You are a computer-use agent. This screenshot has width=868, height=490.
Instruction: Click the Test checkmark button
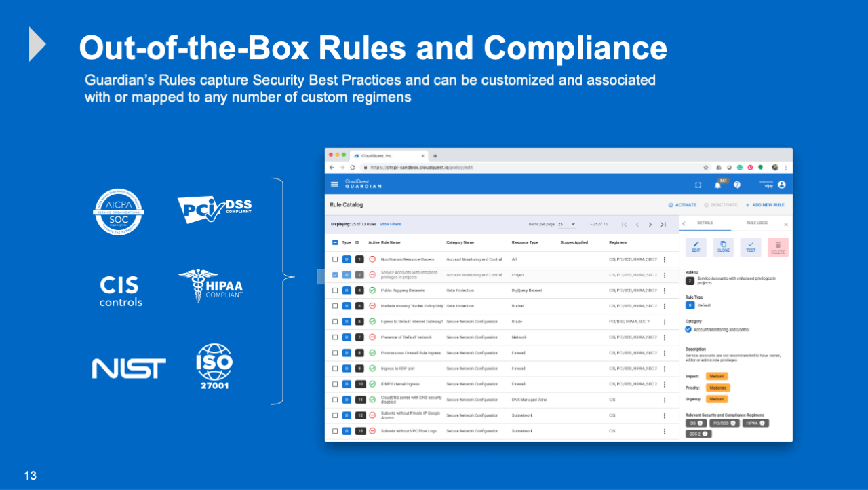point(751,247)
